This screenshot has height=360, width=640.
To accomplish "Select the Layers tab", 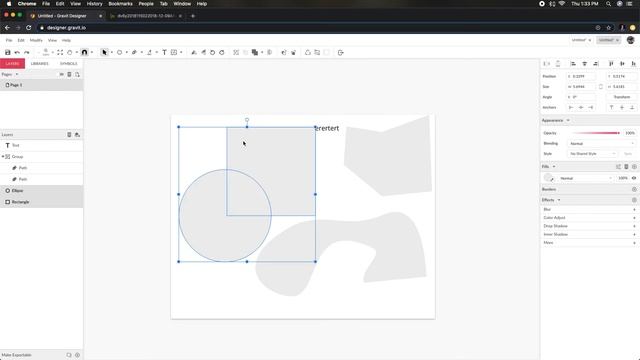I will click(12, 64).
